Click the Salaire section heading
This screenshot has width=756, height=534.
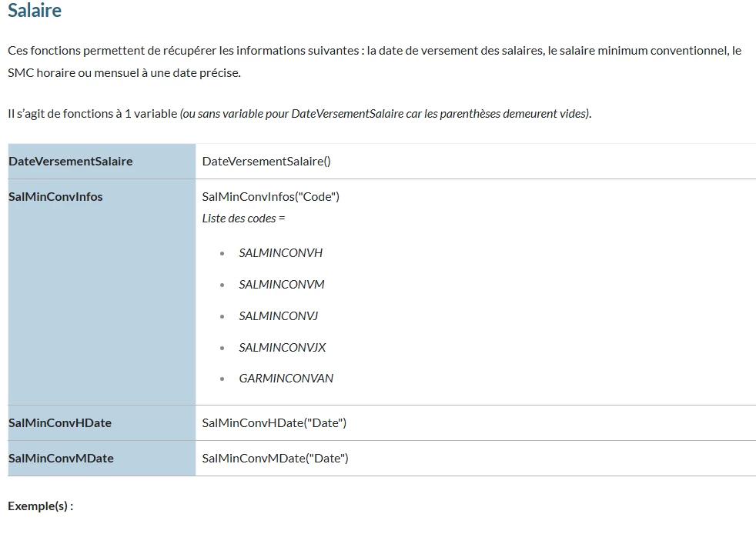tap(35, 10)
